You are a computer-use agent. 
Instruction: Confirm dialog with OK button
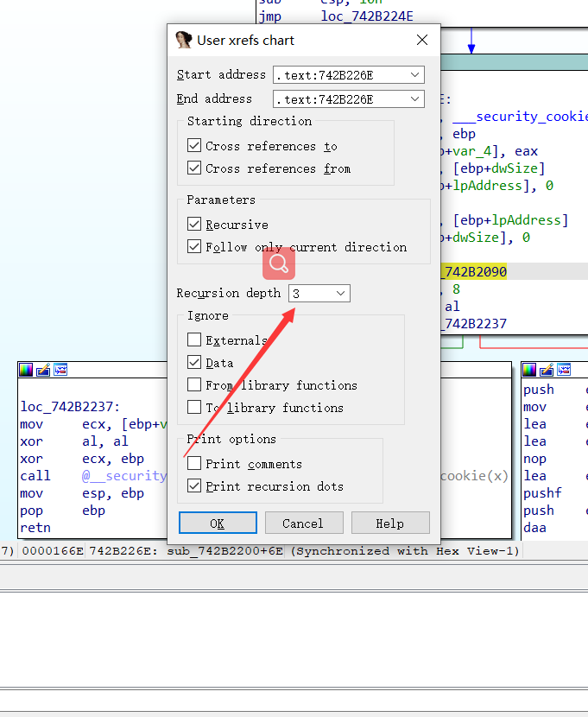[x=218, y=523]
